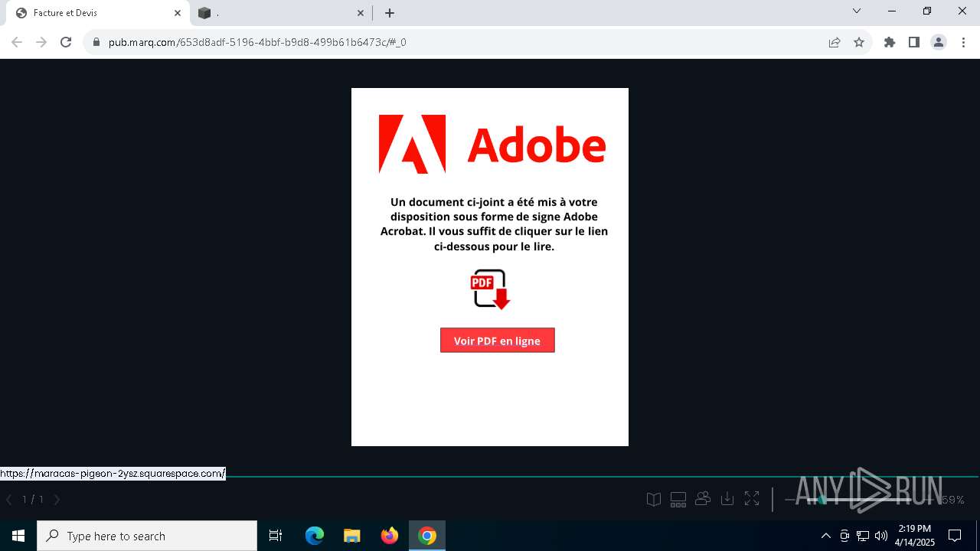Open the Windows Start menu
Image resolution: width=980 pixels, height=551 pixels.
(18, 536)
